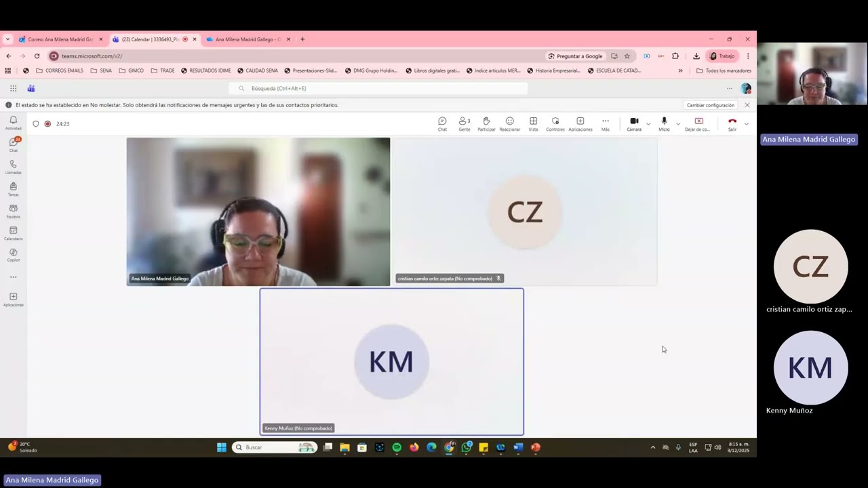This screenshot has width=868, height=488.
Task: Toggle the Cámara video button
Action: point(634,124)
